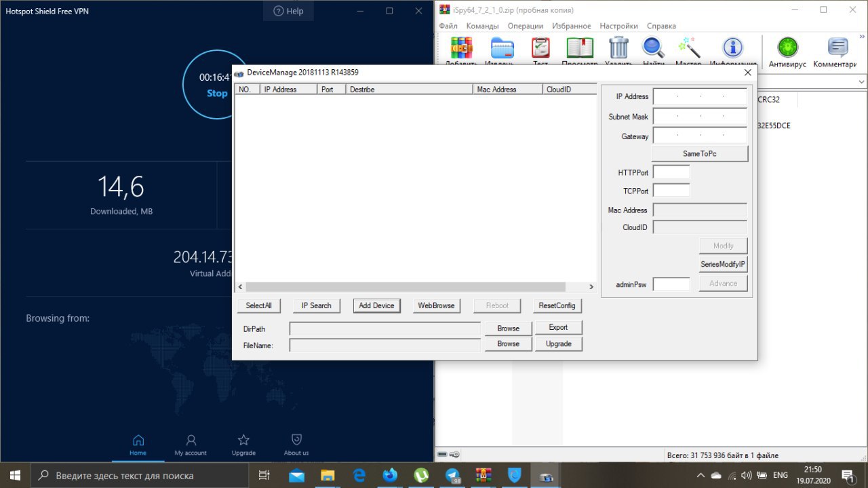Open Hotspot Shield Upgrade star tab
Screen dimensions: 868x488
pos(243,445)
